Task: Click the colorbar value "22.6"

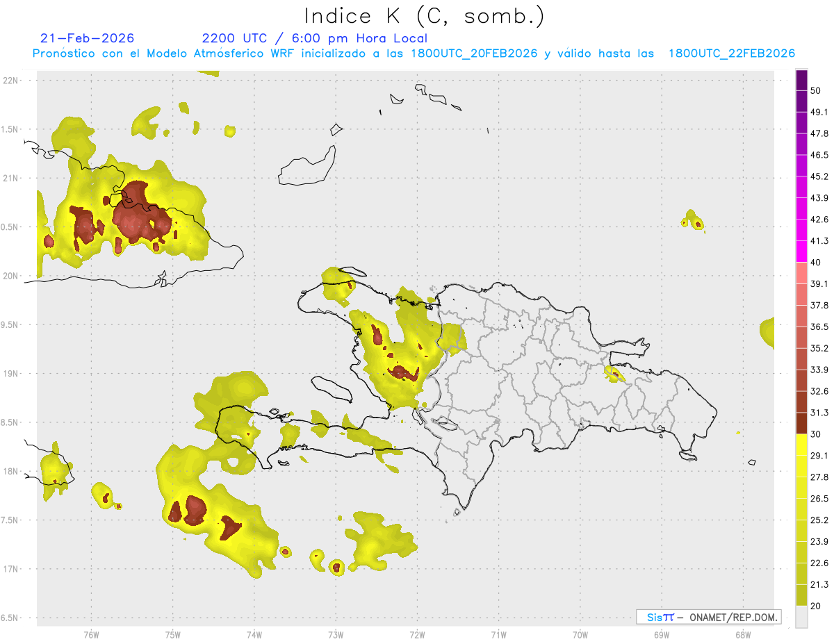Action: pos(820,563)
